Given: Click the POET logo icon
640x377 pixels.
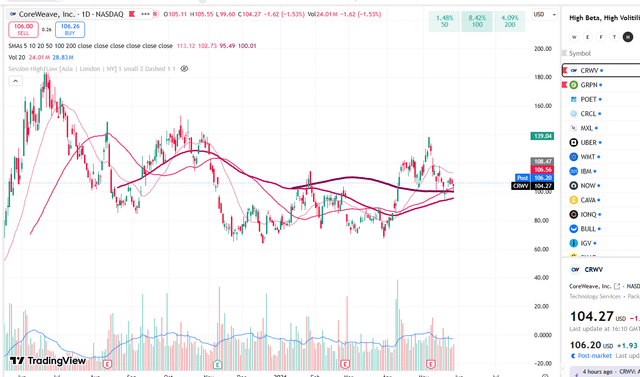Looking at the screenshot, I should click(x=574, y=99).
